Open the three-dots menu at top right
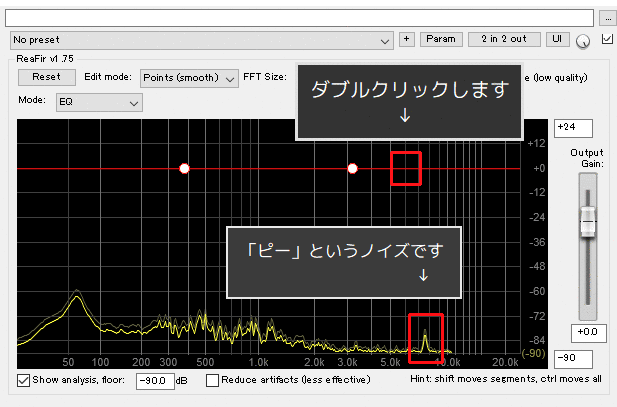 (607, 17)
